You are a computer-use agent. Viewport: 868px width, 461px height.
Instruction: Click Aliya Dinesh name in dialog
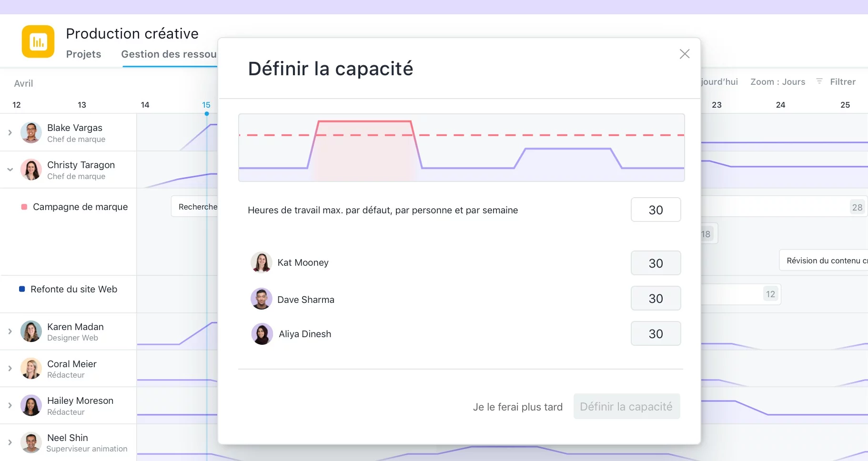(x=305, y=334)
